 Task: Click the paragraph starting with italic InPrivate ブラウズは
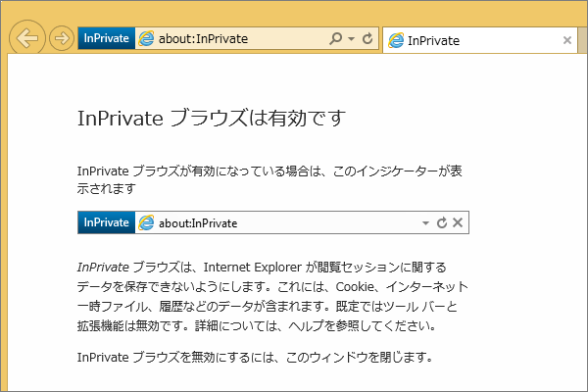(x=272, y=296)
